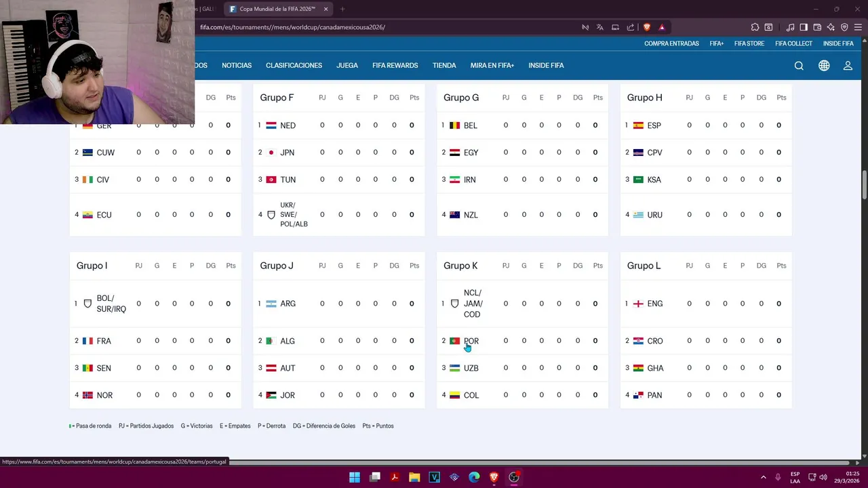Open Microsoft Edge from the taskbar
This screenshot has height=488, width=868.
click(x=474, y=477)
